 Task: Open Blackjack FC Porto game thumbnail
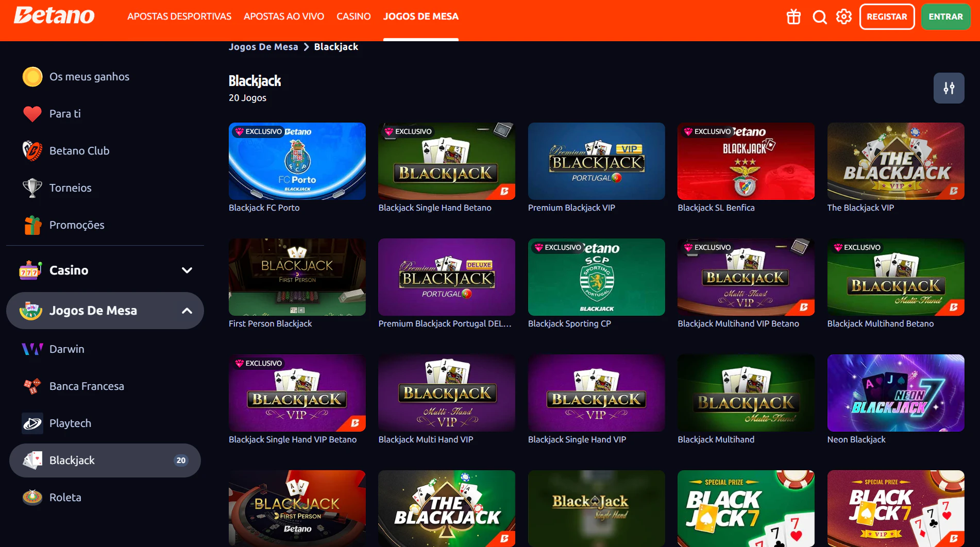coord(297,161)
